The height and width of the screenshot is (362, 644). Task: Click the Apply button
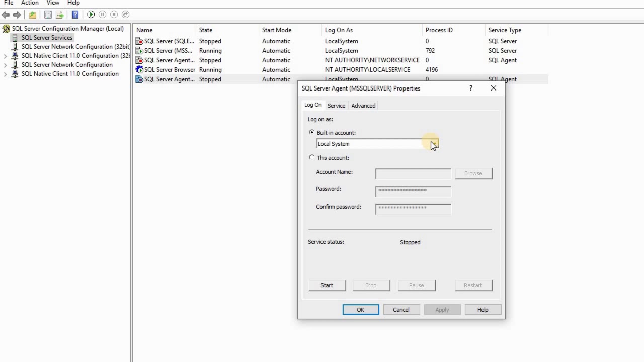(x=442, y=310)
